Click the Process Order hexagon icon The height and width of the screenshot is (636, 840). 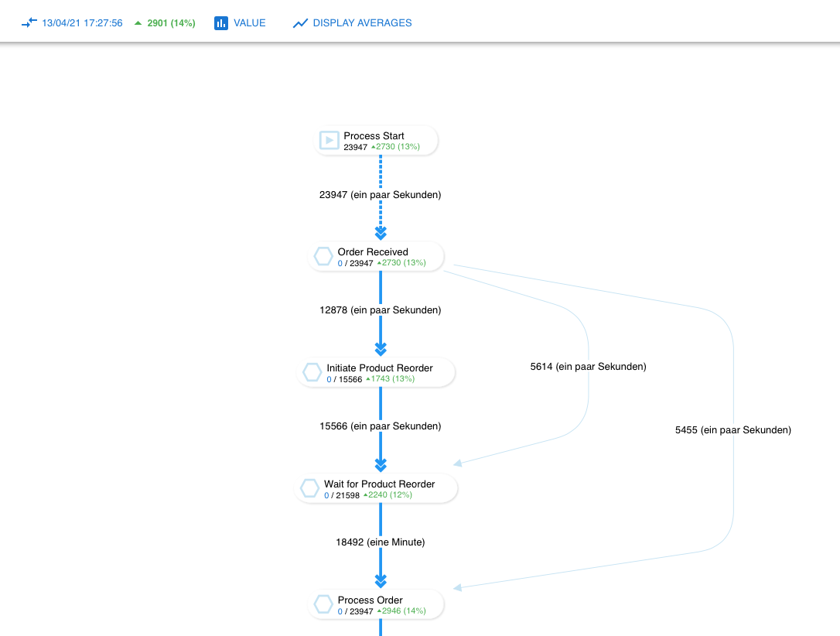click(x=323, y=604)
